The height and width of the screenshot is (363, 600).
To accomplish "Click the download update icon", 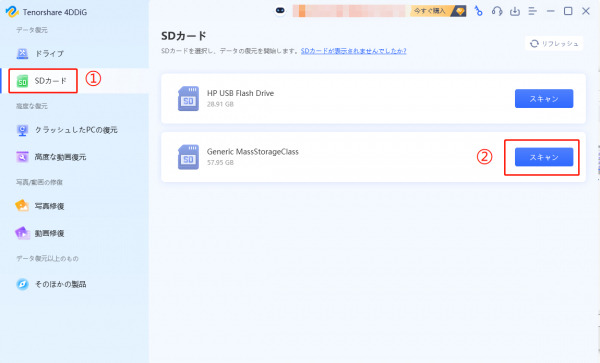I will 515,11.
